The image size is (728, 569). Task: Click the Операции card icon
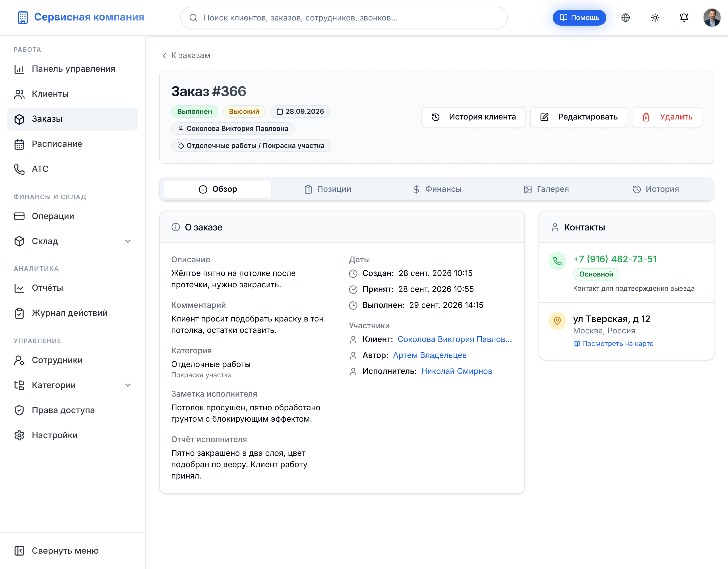point(19,216)
